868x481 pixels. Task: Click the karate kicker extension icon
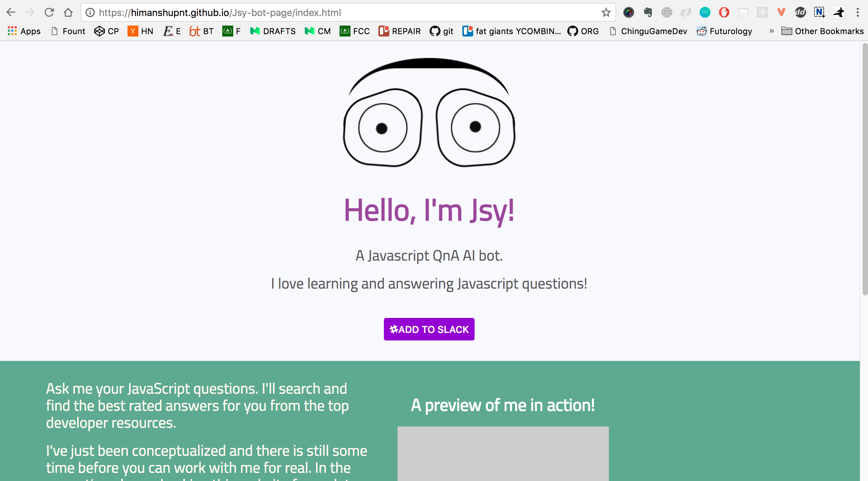(x=839, y=13)
